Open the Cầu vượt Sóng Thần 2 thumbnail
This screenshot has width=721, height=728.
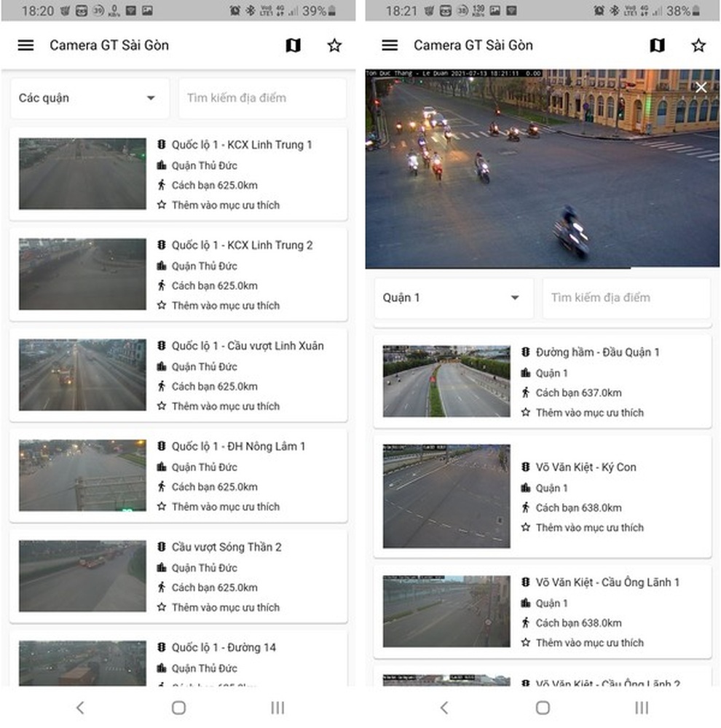(x=82, y=576)
